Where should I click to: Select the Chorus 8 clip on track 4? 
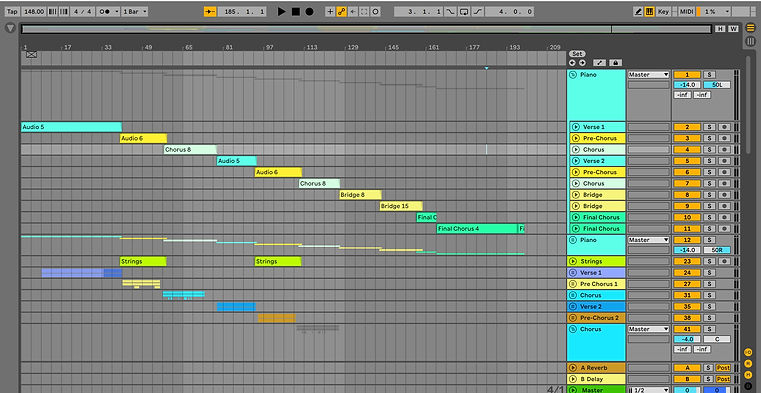pyautogui.click(x=190, y=149)
